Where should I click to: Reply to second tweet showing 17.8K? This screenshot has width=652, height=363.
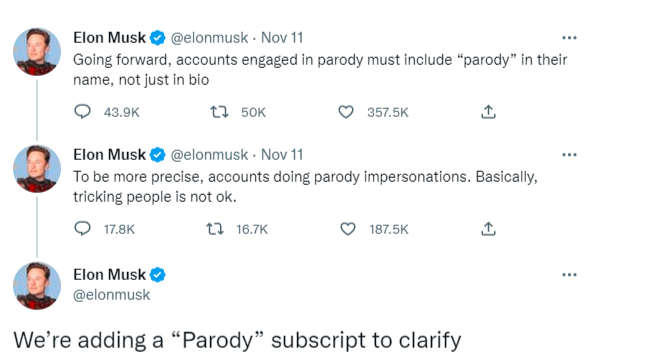(x=82, y=229)
